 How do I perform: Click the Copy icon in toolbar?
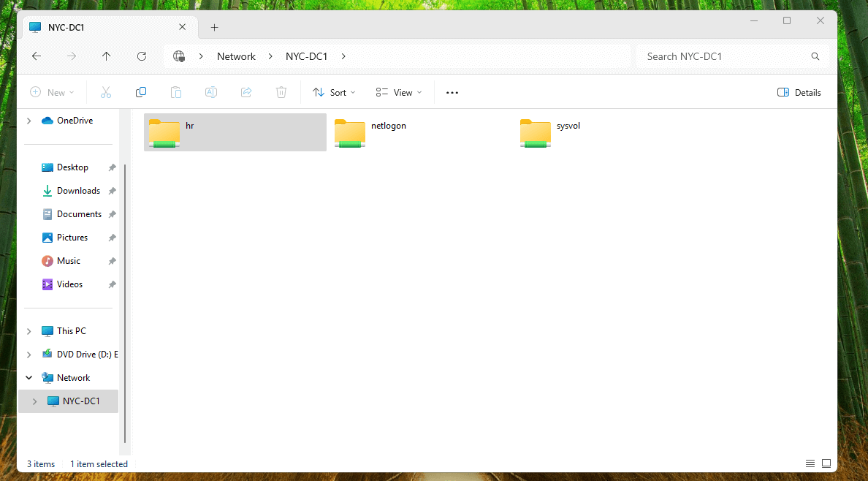[140, 93]
